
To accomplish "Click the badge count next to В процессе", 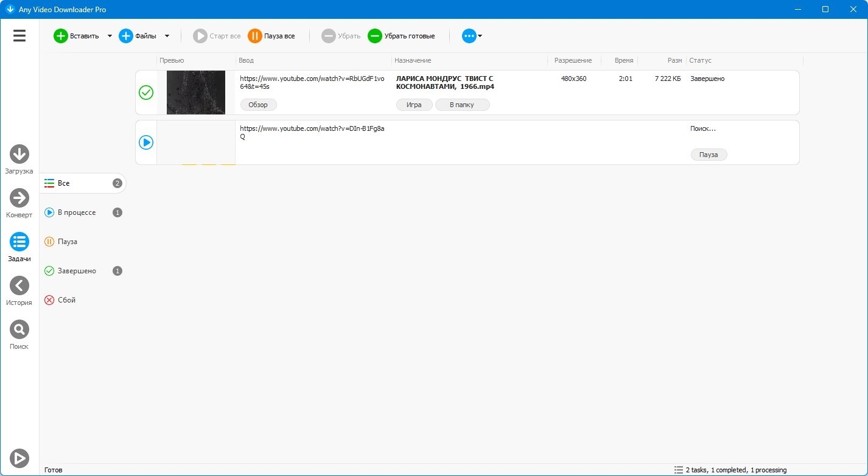I will coord(117,212).
